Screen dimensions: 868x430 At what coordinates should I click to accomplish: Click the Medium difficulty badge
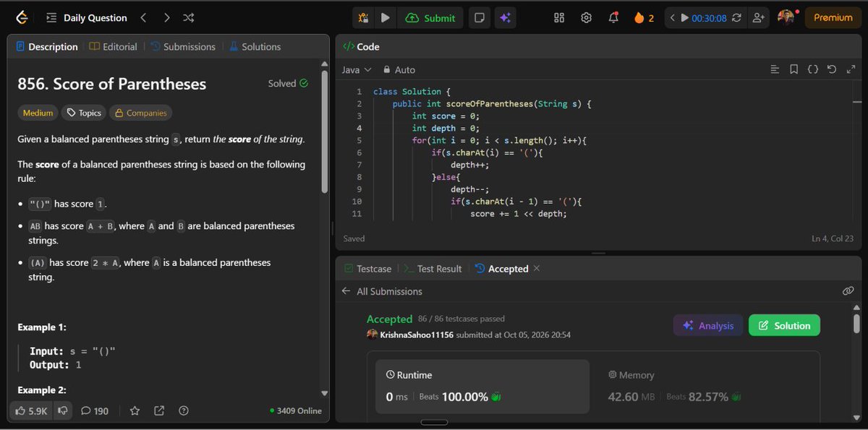click(38, 113)
